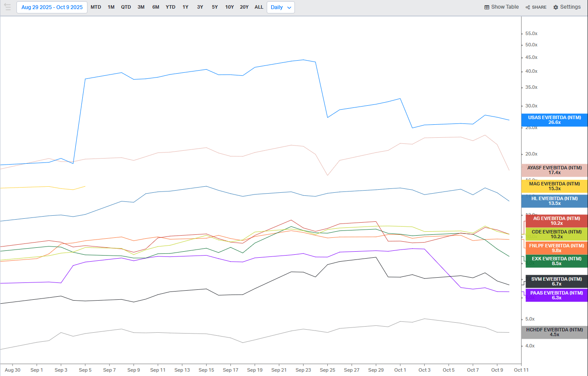This screenshot has height=376, width=588.
Task: Click the SHARE icon
Action: (528, 7)
